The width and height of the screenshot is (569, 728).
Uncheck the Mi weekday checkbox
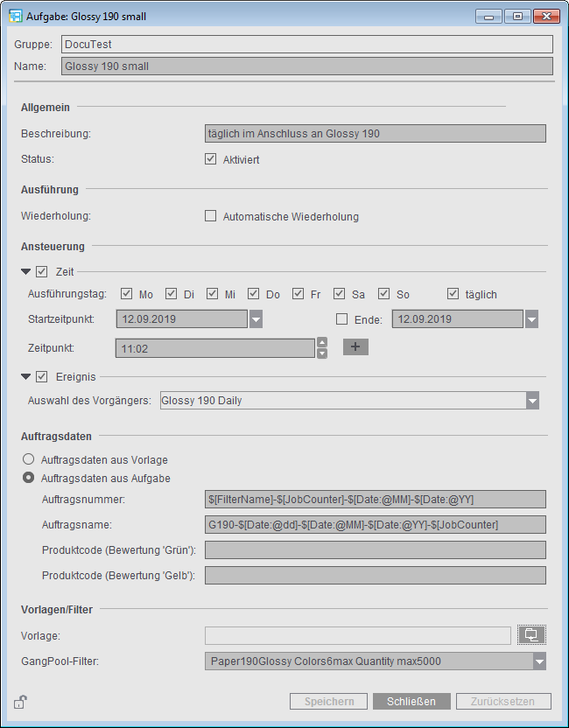(x=212, y=294)
